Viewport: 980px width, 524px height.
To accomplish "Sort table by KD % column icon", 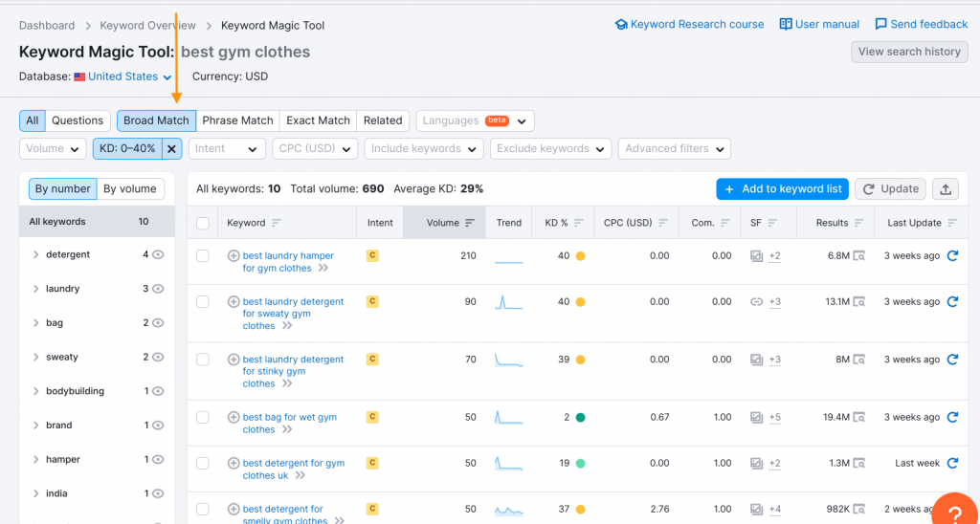I will pyautogui.click(x=579, y=223).
